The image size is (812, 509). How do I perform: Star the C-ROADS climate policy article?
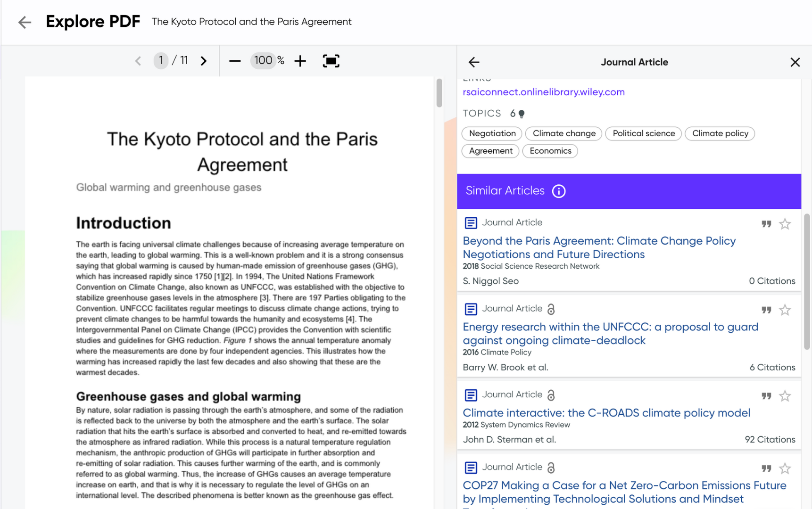[785, 396]
